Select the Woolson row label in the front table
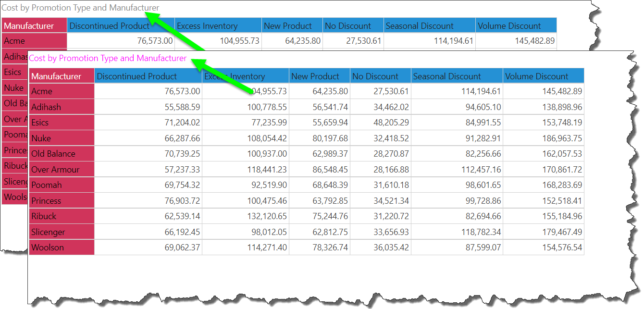 click(62, 247)
